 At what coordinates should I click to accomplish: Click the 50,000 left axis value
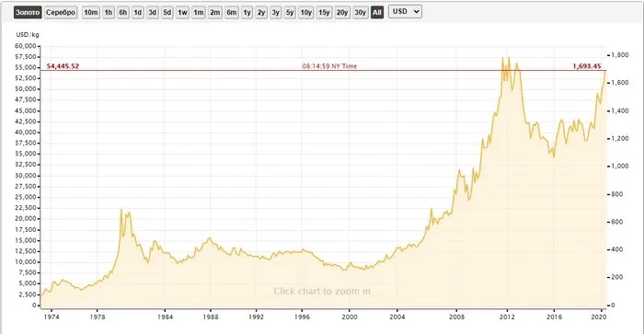26,89
